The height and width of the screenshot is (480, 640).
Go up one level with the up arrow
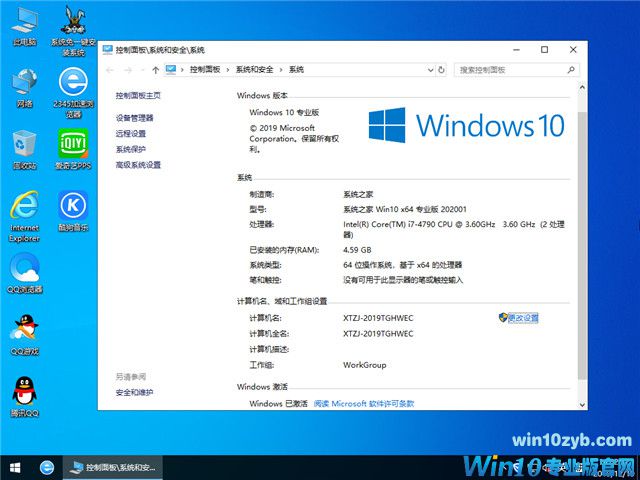coord(155,70)
